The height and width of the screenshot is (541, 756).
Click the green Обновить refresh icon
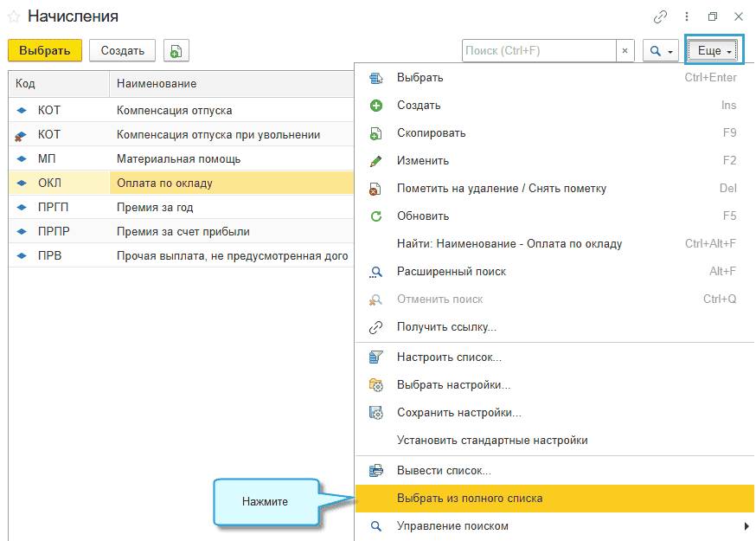[x=375, y=216]
